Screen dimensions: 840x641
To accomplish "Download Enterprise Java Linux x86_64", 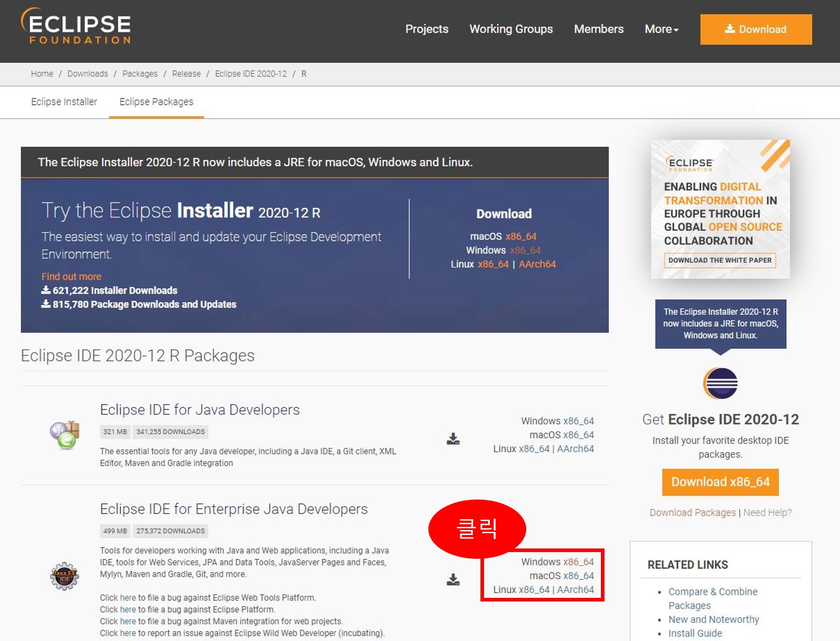I will click(534, 590).
